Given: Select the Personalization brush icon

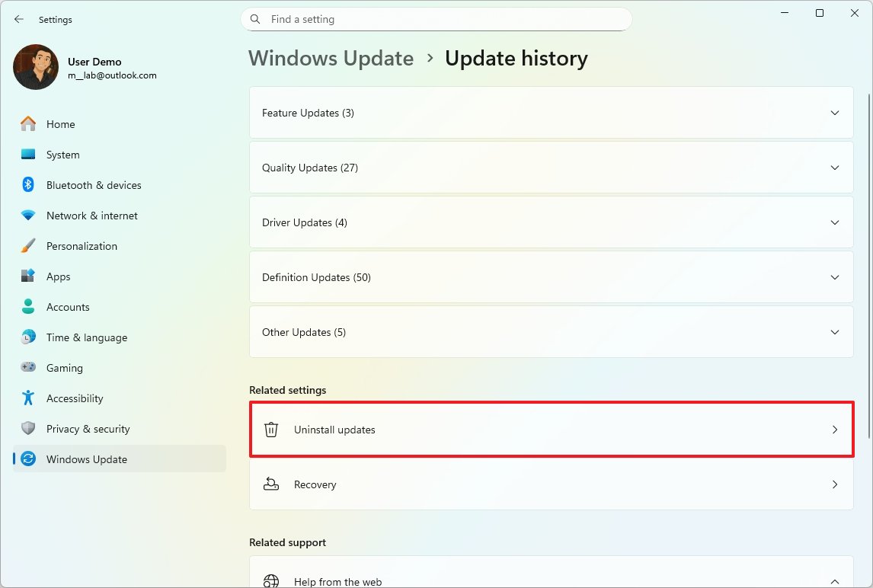Looking at the screenshot, I should 29,246.
